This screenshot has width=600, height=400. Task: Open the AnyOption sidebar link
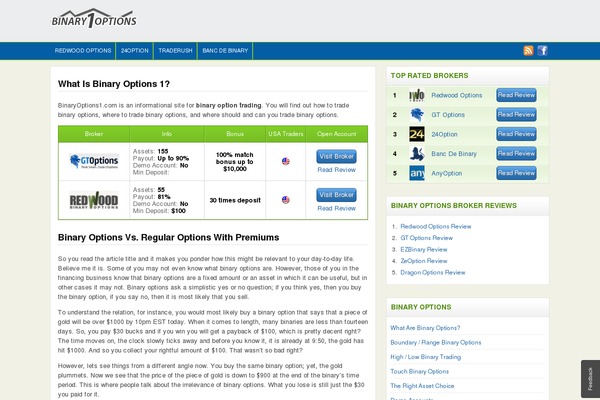point(447,173)
